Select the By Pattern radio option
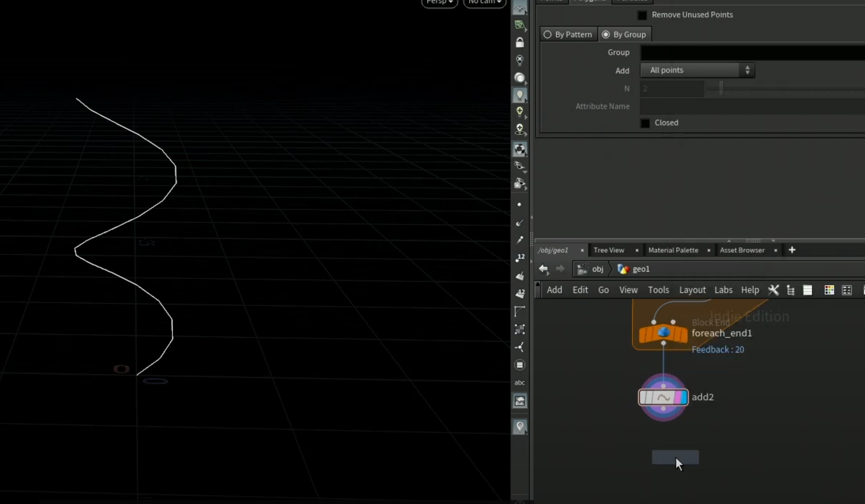Image resolution: width=865 pixels, height=504 pixels. 547,34
